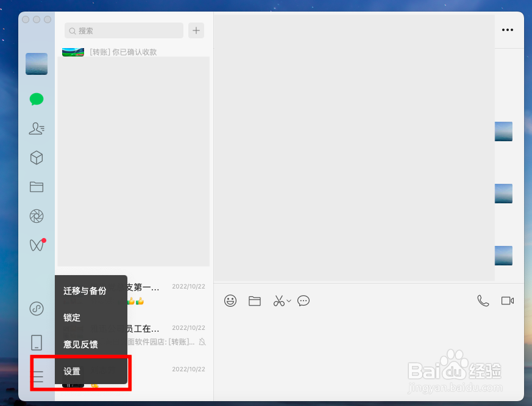Open the Contacts sidebar icon

(36, 128)
